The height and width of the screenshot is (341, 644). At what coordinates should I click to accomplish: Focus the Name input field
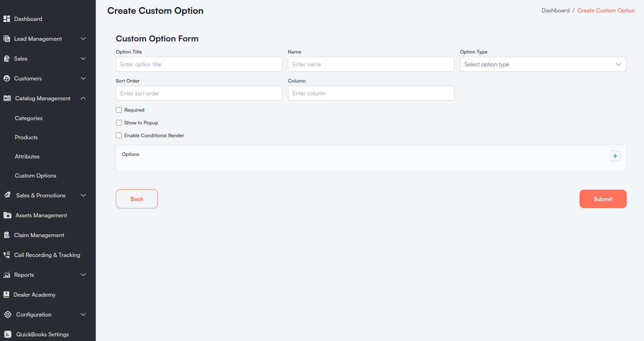[371, 64]
